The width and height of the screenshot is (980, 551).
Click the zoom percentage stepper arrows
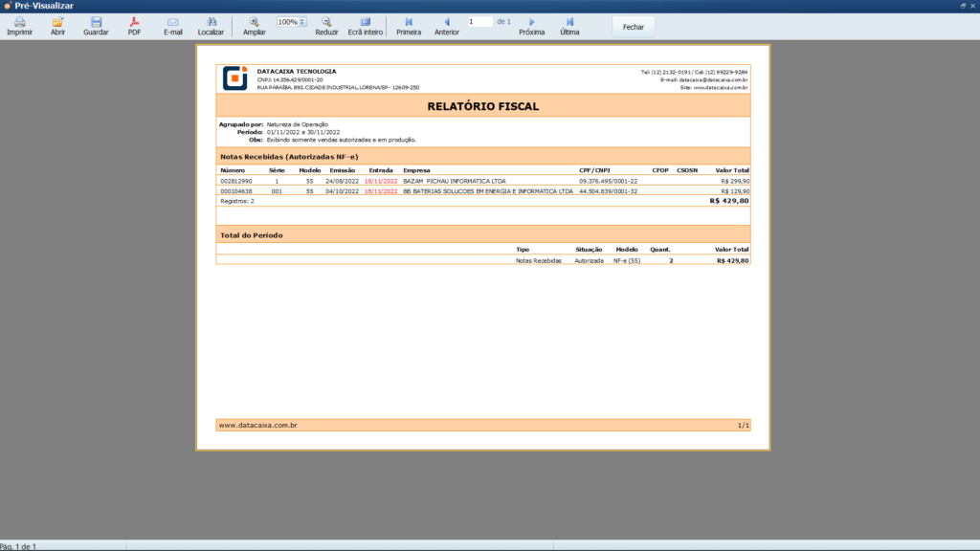point(302,21)
